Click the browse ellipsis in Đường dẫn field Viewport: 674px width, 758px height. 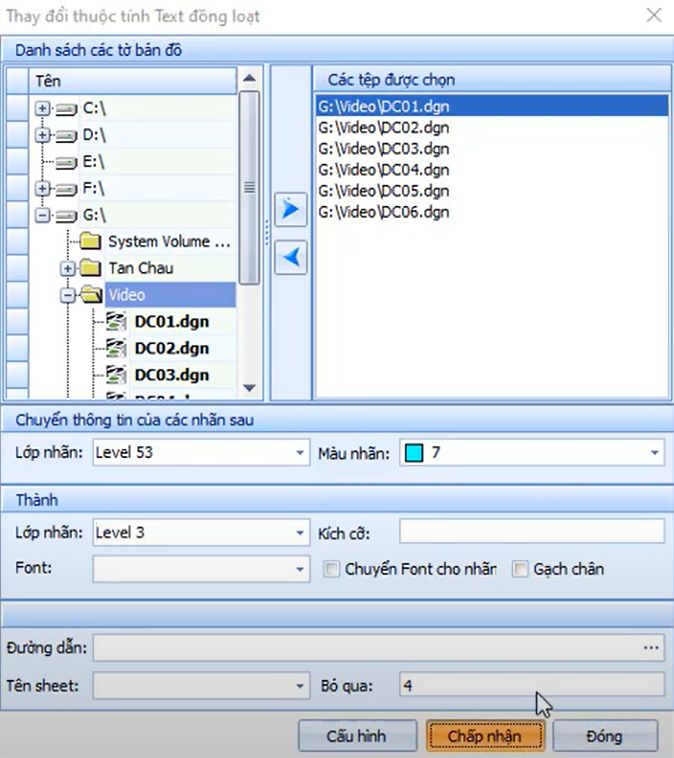651,648
